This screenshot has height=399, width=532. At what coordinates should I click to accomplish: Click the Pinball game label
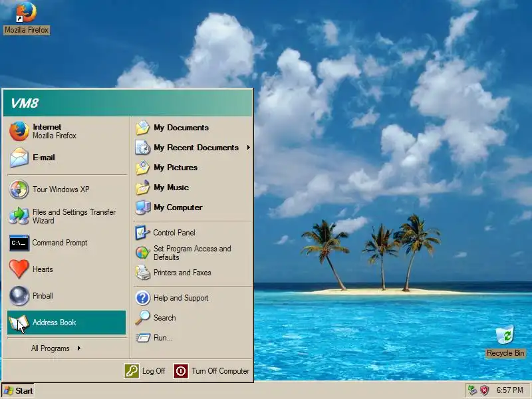[x=43, y=296]
